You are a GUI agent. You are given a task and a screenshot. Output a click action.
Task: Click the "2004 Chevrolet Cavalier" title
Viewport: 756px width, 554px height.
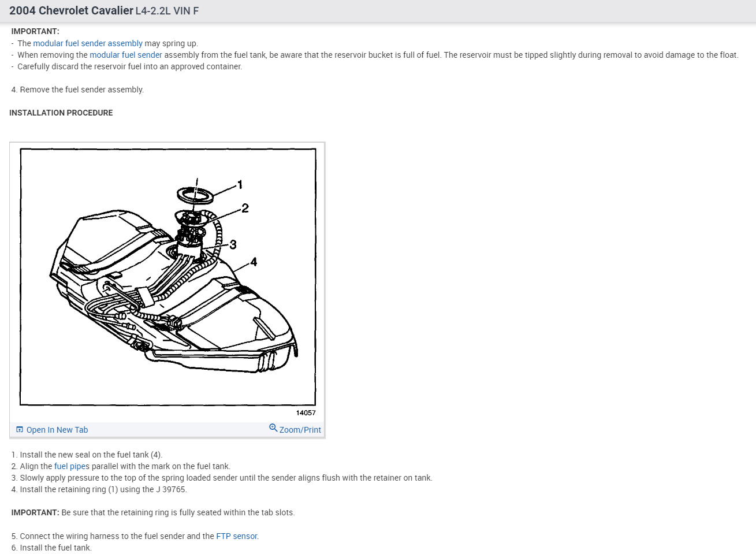[71, 11]
